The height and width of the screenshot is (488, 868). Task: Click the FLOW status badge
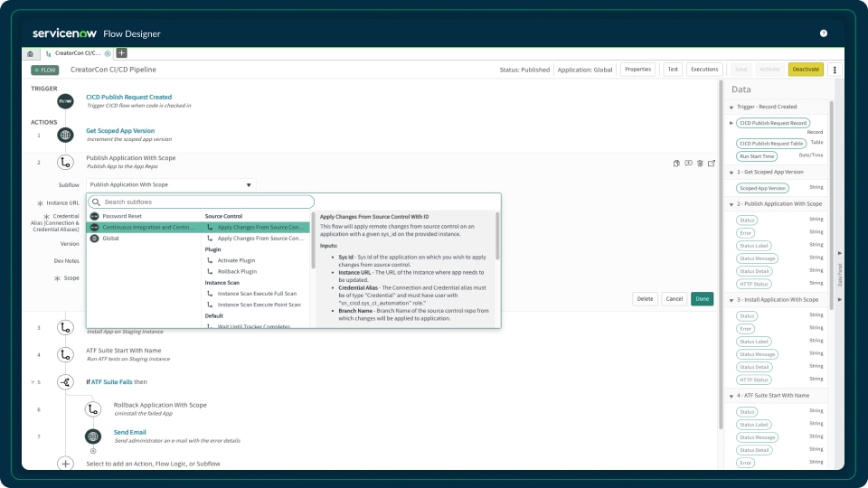pyautogui.click(x=45, y=70)
